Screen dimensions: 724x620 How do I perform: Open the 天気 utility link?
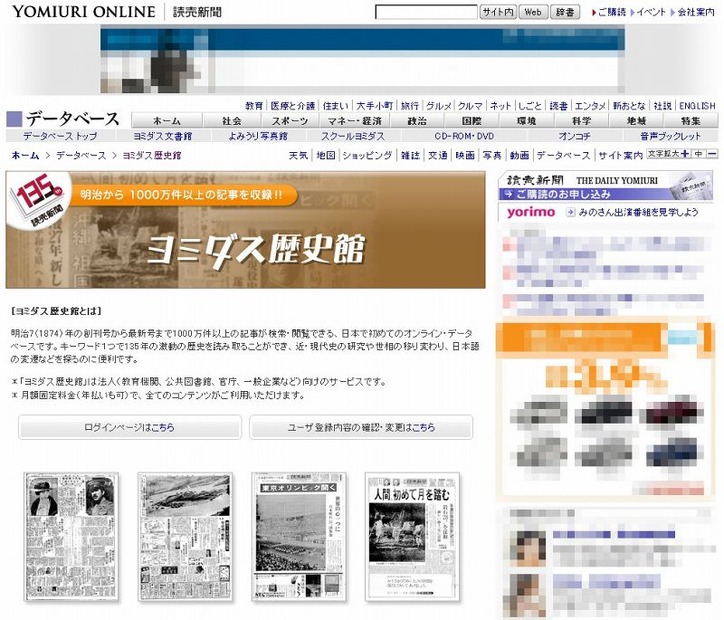tap(298, 155)
